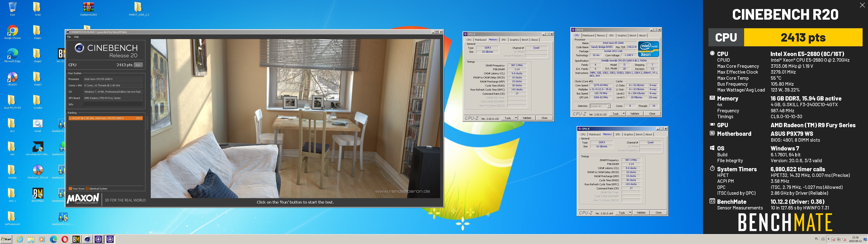868x244 pixels.
Task: Select the script folder icon
Action: click(37, 9)
